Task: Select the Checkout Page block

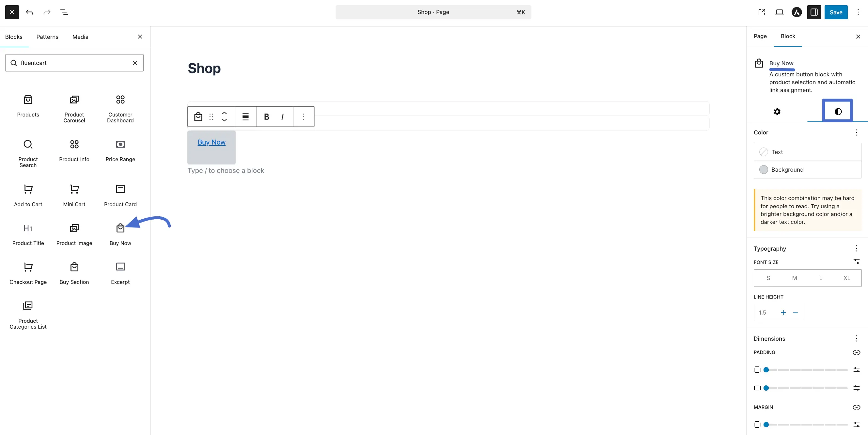Action: coord(28,273)
